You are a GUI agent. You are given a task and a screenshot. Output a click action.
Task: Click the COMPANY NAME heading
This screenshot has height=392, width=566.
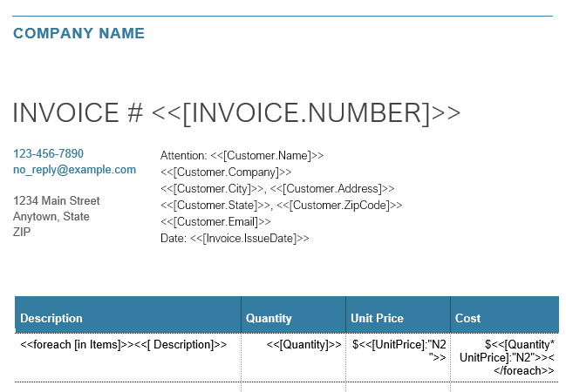click(x=78, y=34)
